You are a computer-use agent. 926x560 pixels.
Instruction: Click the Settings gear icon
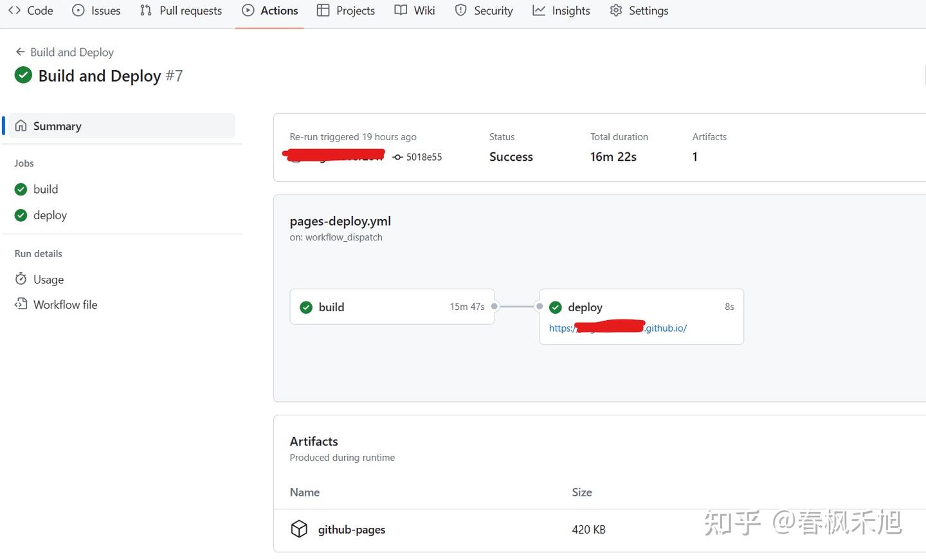point(615,10)
